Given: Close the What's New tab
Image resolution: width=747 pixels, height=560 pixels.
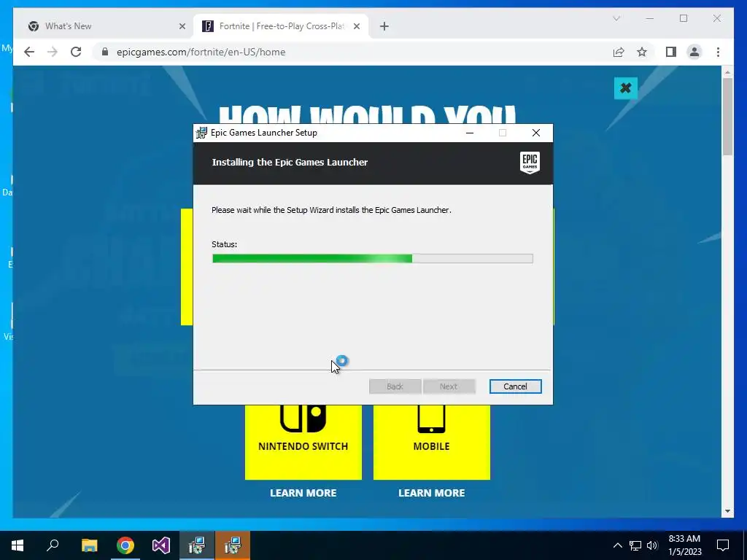Looking at the screenshot, I should (182, 26).
